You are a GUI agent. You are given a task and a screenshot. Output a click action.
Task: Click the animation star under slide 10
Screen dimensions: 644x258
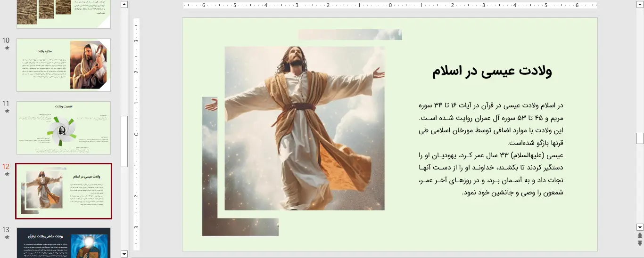coord(7,48)
